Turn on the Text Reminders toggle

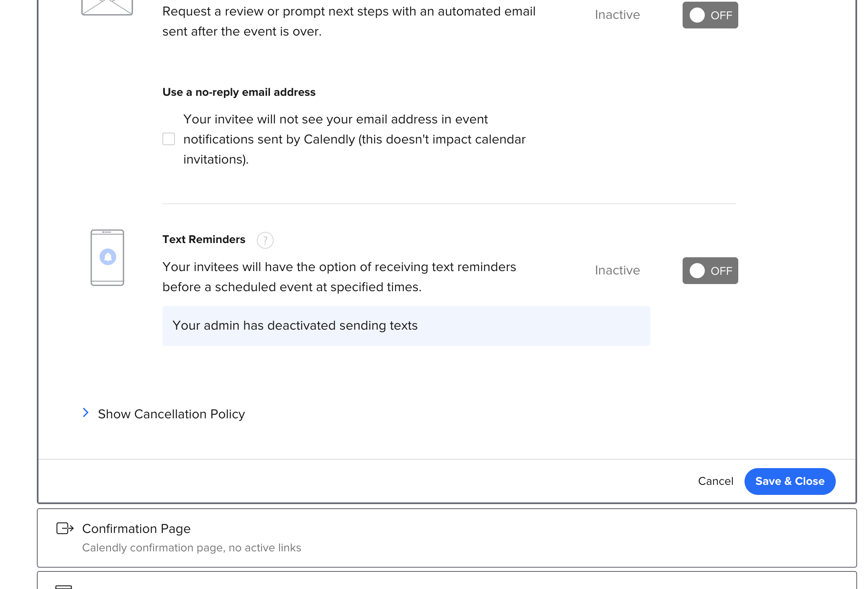tap(710, 271)
